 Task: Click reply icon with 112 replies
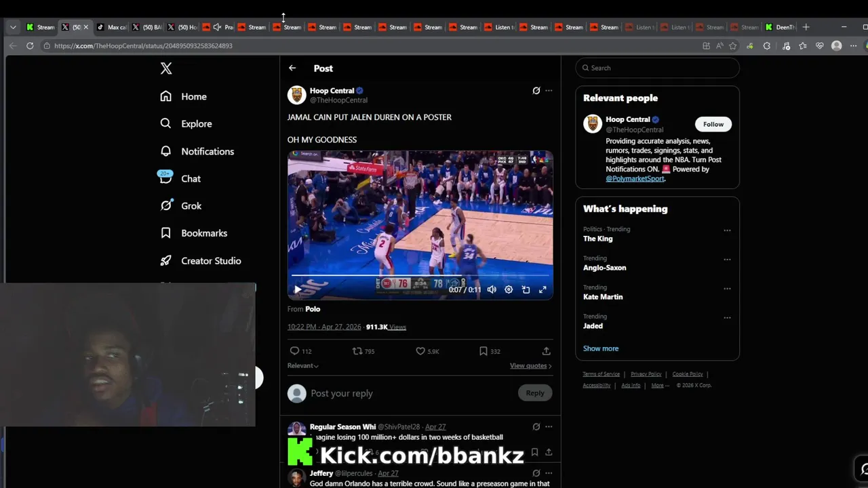(300, 351)
